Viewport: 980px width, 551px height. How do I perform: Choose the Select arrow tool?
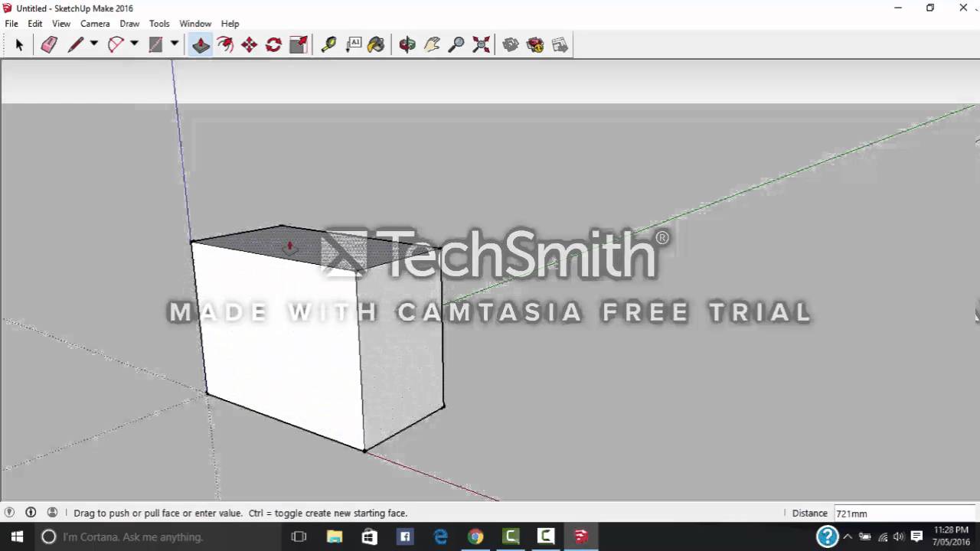click(x=19, y=45)
